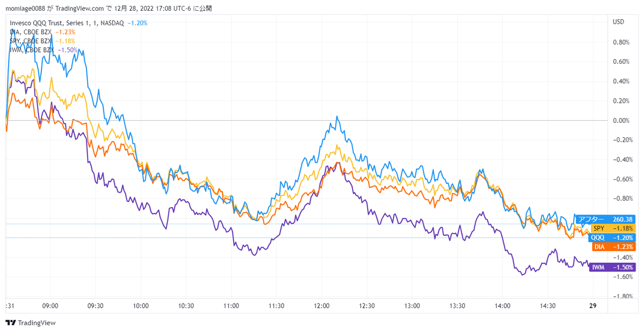The height and width of the screenshot is (332, 644).
Task: Click the 10:30 time axis label
Action: [186, 306]
